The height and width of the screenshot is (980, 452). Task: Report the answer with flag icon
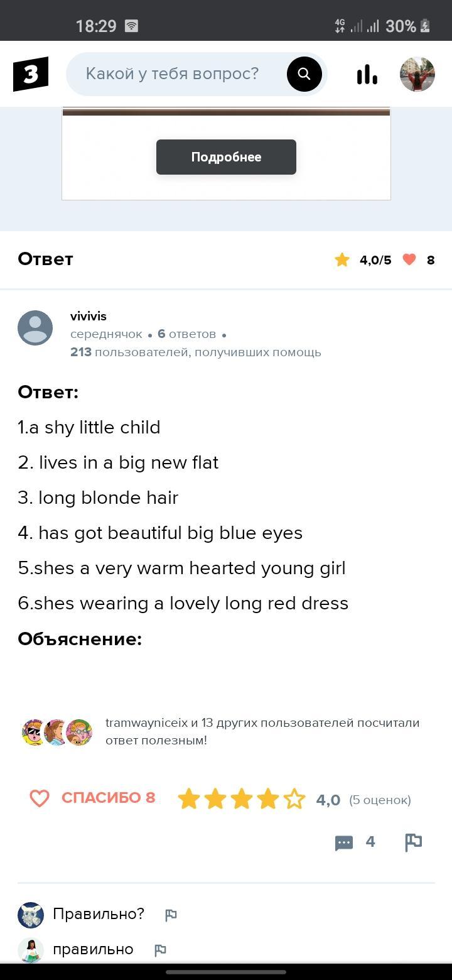[413, 842]
